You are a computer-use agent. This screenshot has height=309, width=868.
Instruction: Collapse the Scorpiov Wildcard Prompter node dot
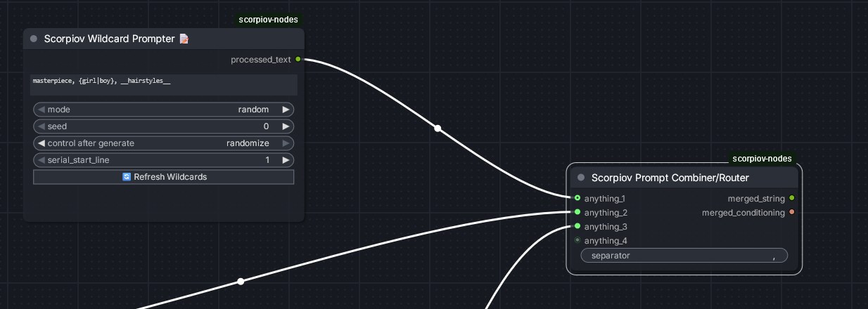(x=33, y=39)
